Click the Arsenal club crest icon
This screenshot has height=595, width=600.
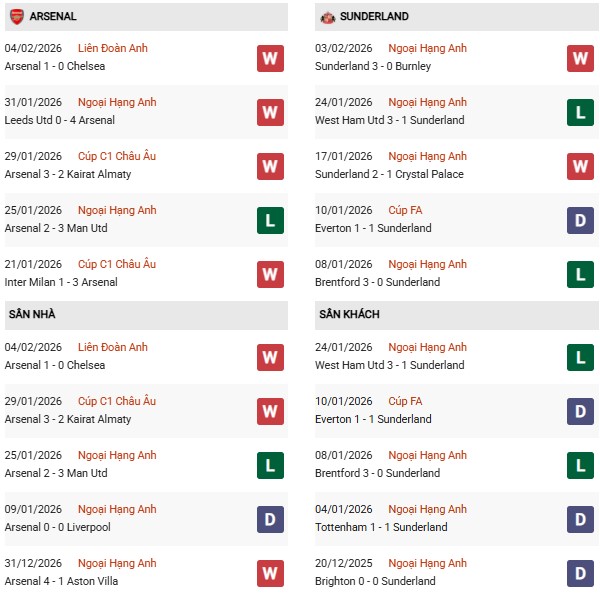(x=16, y=17)
